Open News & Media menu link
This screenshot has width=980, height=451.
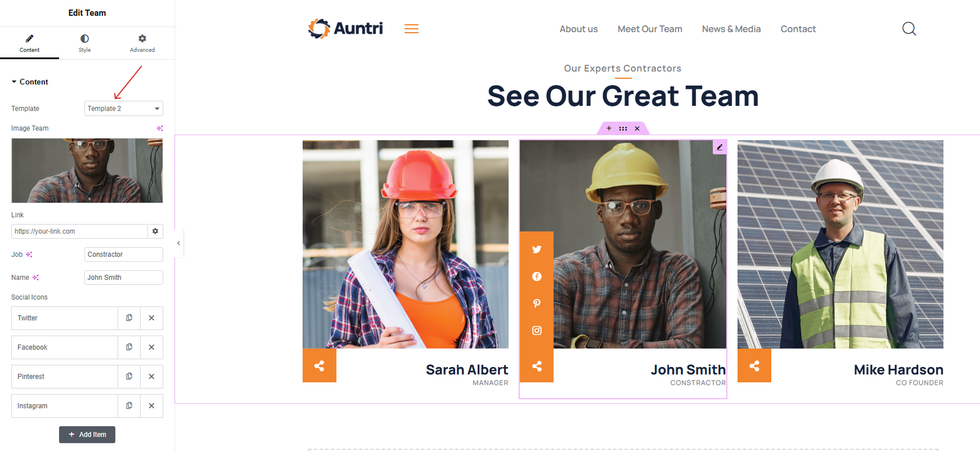click(731, 29)
